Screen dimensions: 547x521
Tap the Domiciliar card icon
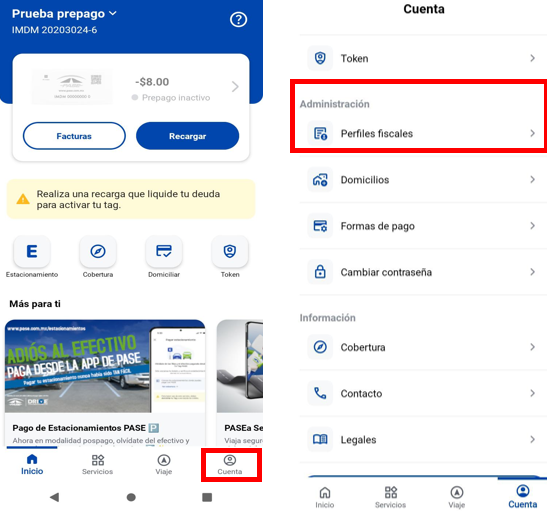(164, 251)
